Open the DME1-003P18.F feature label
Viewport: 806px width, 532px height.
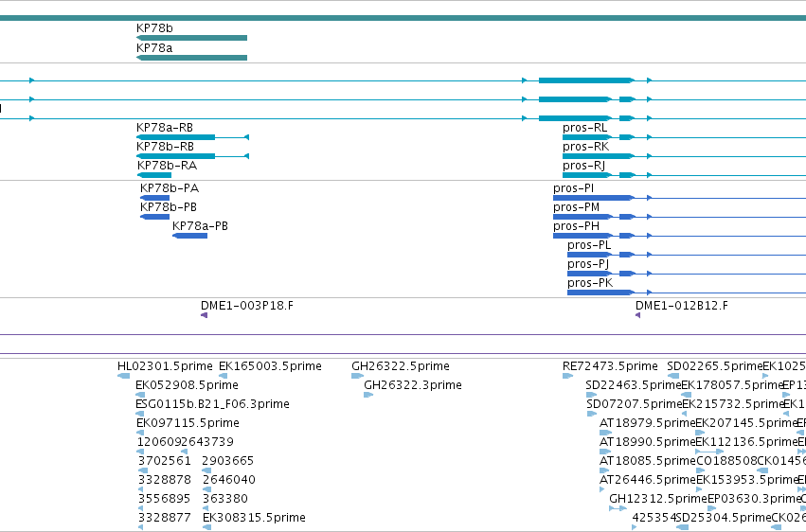(x=247, y=306)
